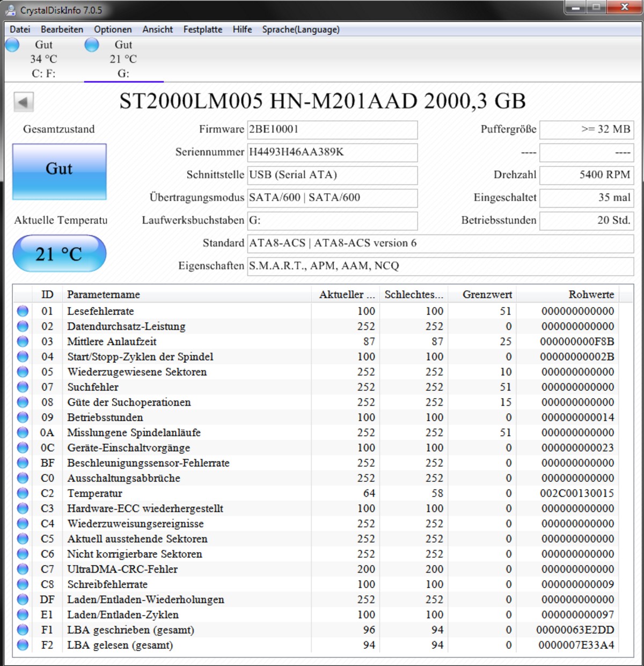Click status orb of Lesefehlerrate row

click(23, 311)
